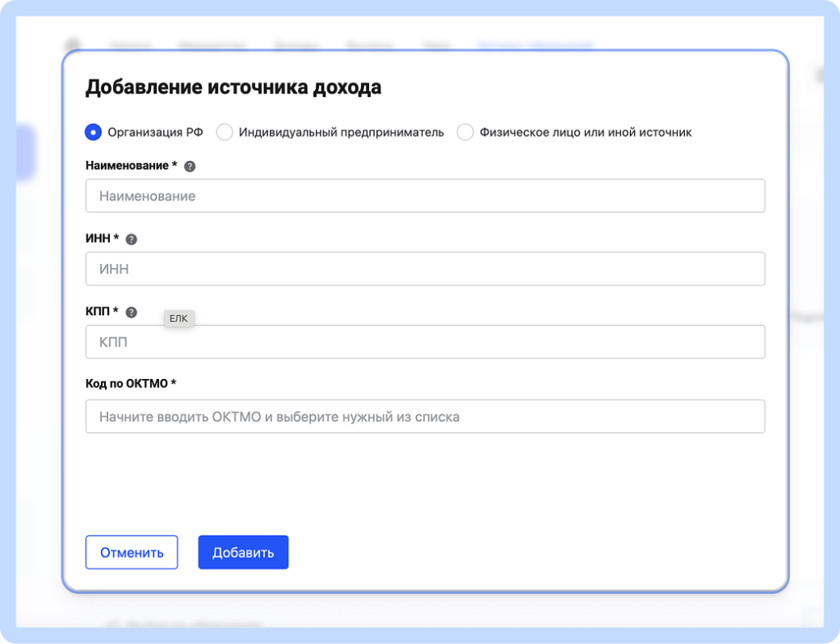
Task: Click the question mark beside ИНН
Action: pos(131,240)
